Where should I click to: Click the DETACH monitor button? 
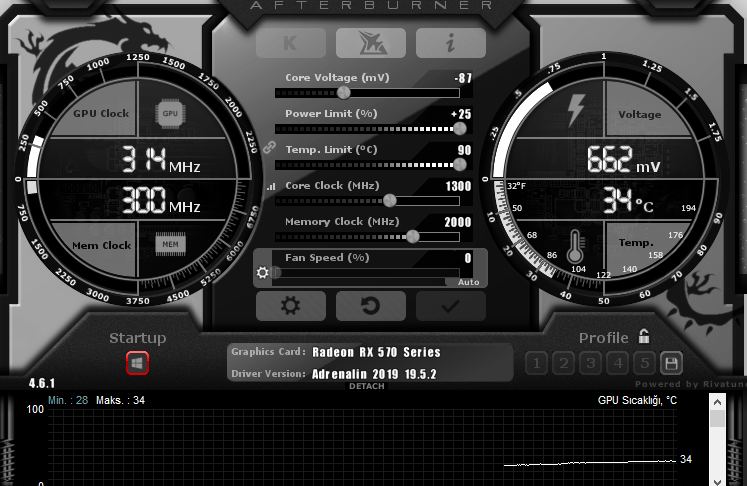[x=366, y=386]
